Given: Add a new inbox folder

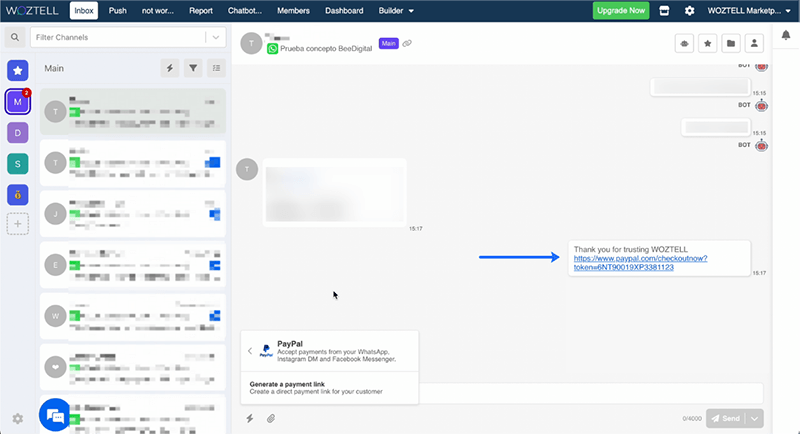Looking at the screenshot, I should [x=18, y=224].
